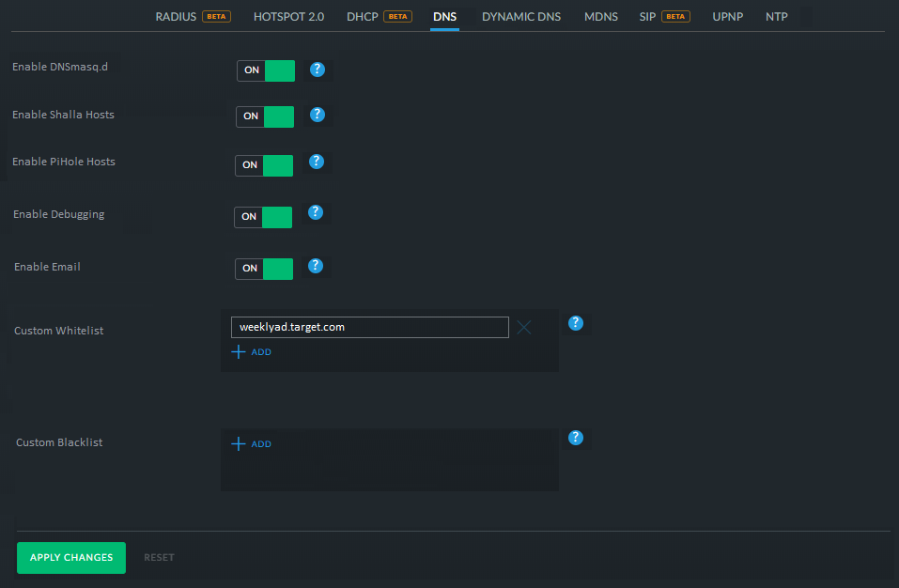
Task: Switch to the RADIUS tab
Action: tap(176, 17)
